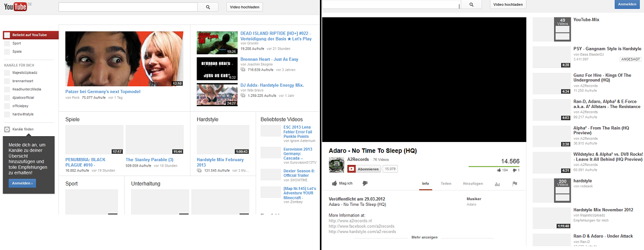Click the hardwithstyle channel icon

click(7, 114)
